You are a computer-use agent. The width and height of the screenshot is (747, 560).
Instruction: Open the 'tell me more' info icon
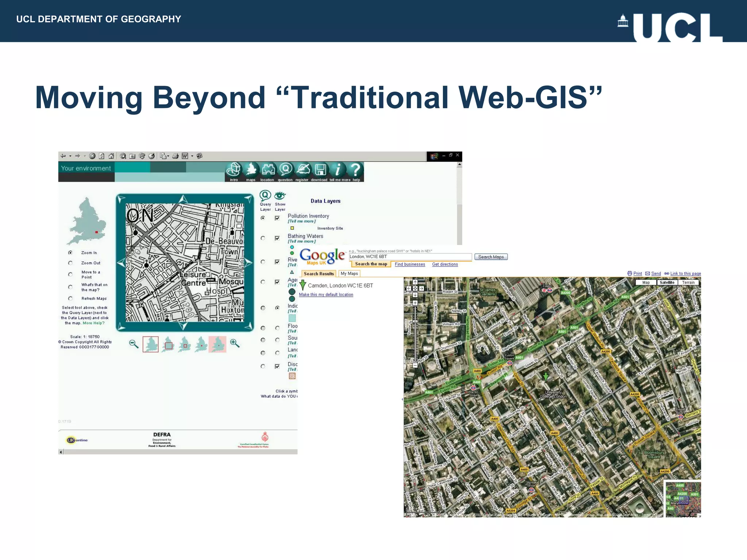click(338, 170)
